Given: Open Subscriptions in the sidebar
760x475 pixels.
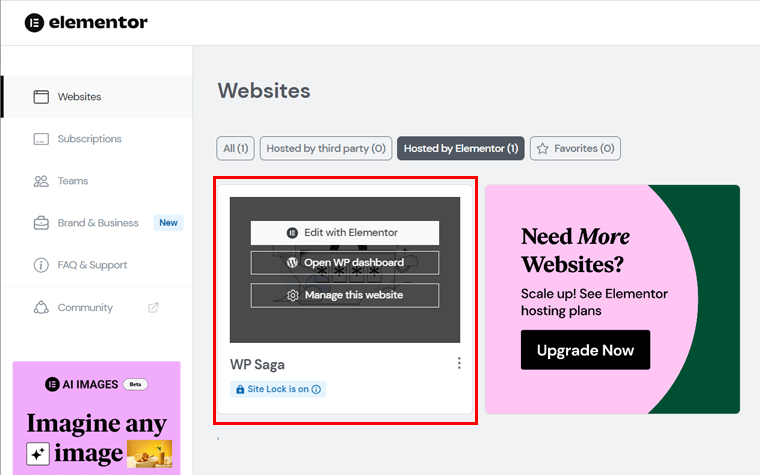Looking at the screenshot, I should [x=97, y=139].
